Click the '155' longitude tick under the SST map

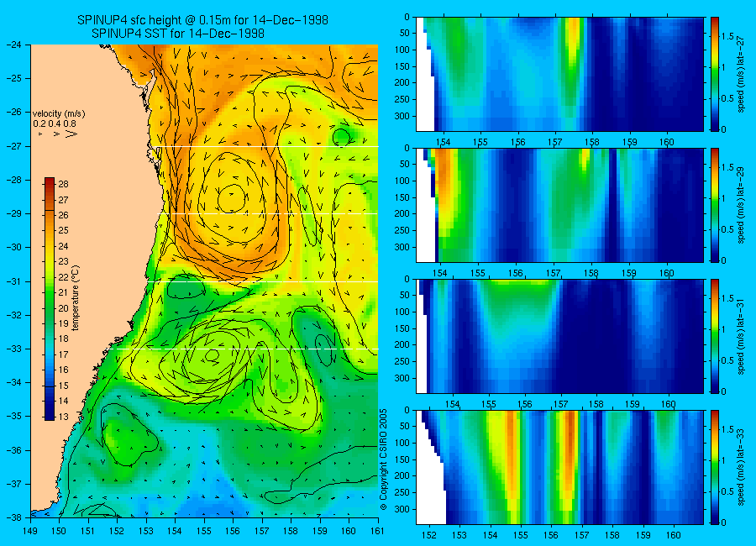pos(204,531)
